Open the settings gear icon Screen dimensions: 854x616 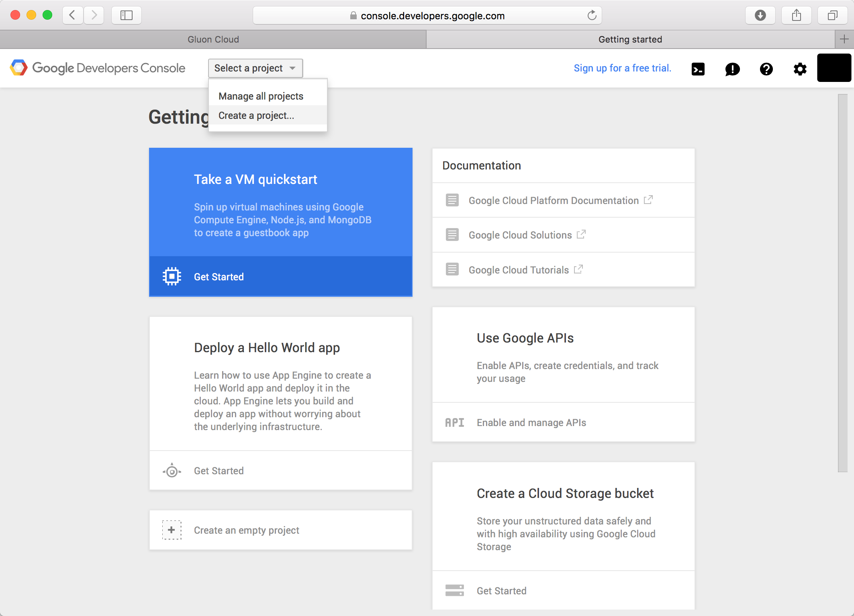tap(800, 69)
